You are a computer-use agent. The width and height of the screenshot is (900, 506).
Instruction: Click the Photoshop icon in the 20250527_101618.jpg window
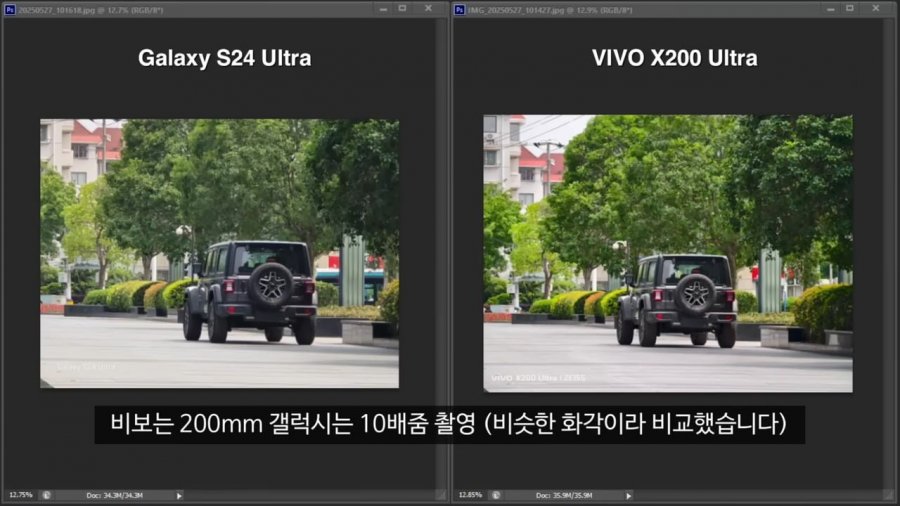point(10,9)
